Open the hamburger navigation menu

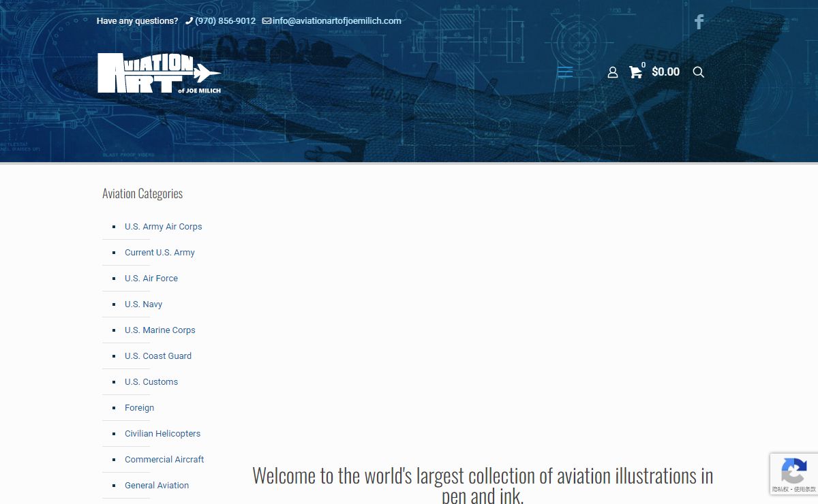(x=565, y=72)
